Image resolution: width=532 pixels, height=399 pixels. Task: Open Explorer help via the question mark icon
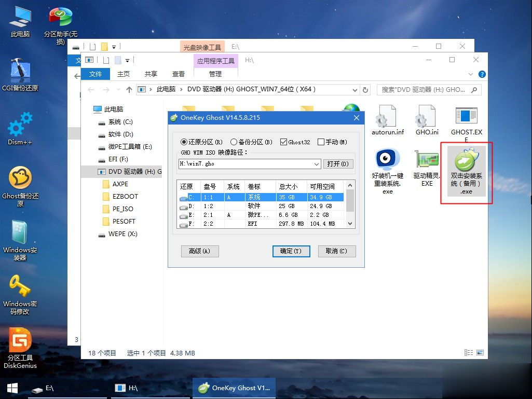(482, 74)
